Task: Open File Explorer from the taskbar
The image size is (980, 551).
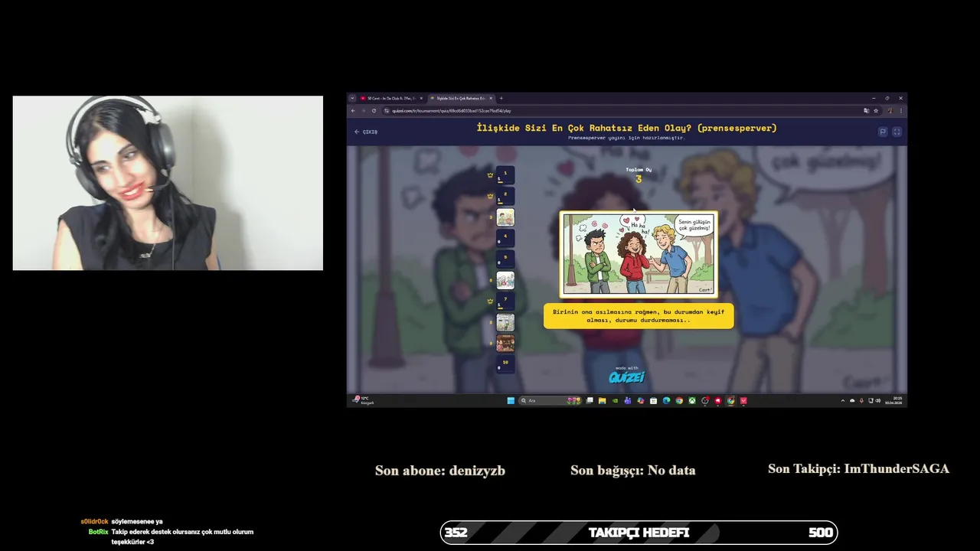Action: tap(603, 400)
